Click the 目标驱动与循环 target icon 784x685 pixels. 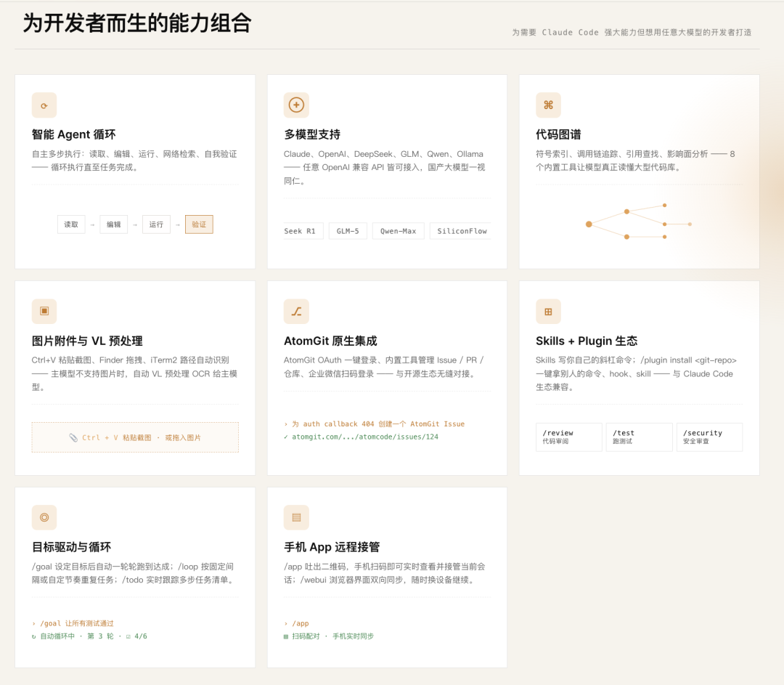coord(44,517)
